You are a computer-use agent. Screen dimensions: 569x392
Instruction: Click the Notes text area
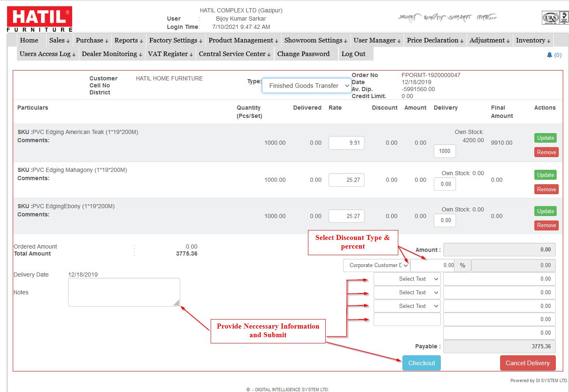click(x=124, y=292)
